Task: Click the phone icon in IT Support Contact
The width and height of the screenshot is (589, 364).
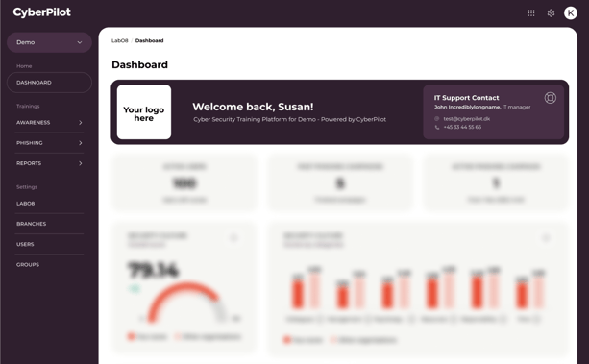Action: pyautogui.click(x=437, y=127)
